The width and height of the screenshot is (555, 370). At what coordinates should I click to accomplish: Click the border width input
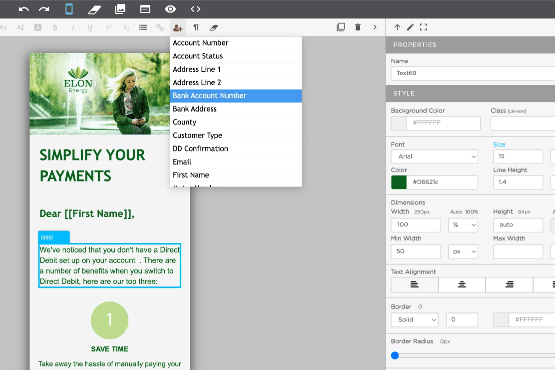(462, 320)
